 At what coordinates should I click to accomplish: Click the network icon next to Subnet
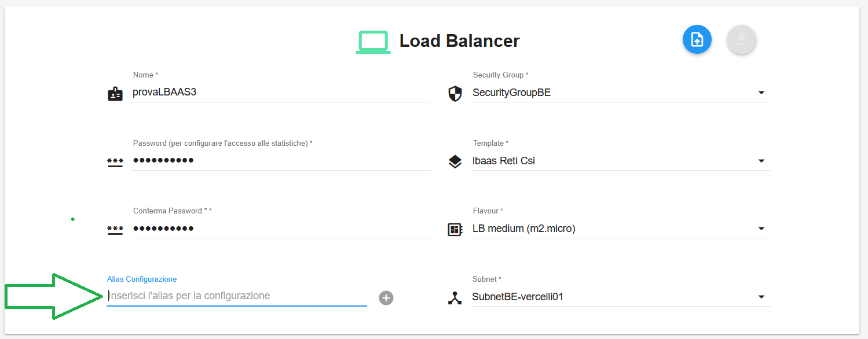coord(455,299)
